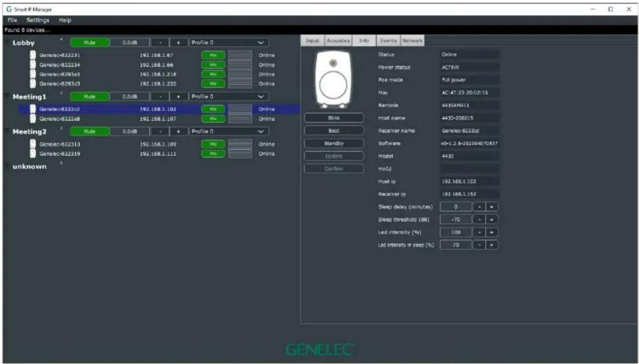This screenshot has width=639, height=364.
Task: Switch to the Events tab
Action: pyautogui.click(x=388, y=40)
